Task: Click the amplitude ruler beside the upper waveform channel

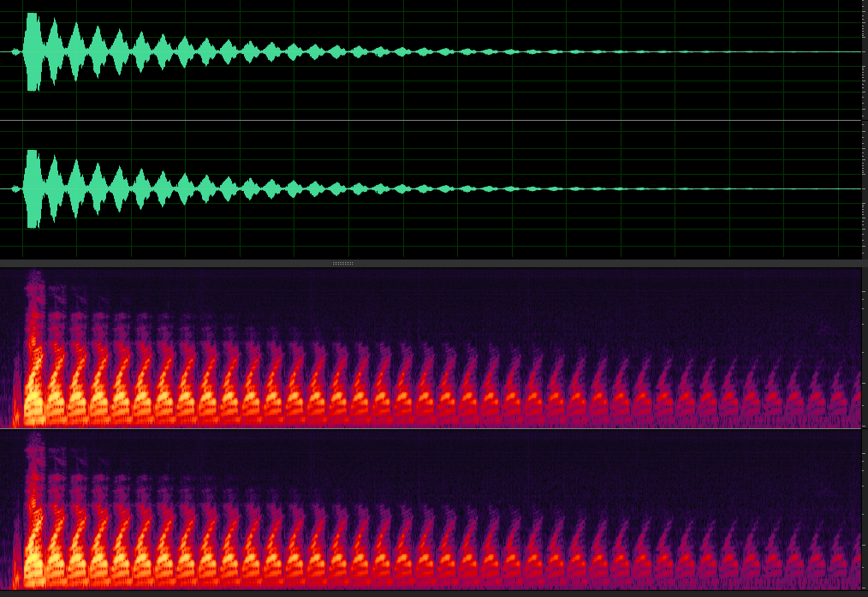Action: [x=865, y=60]
